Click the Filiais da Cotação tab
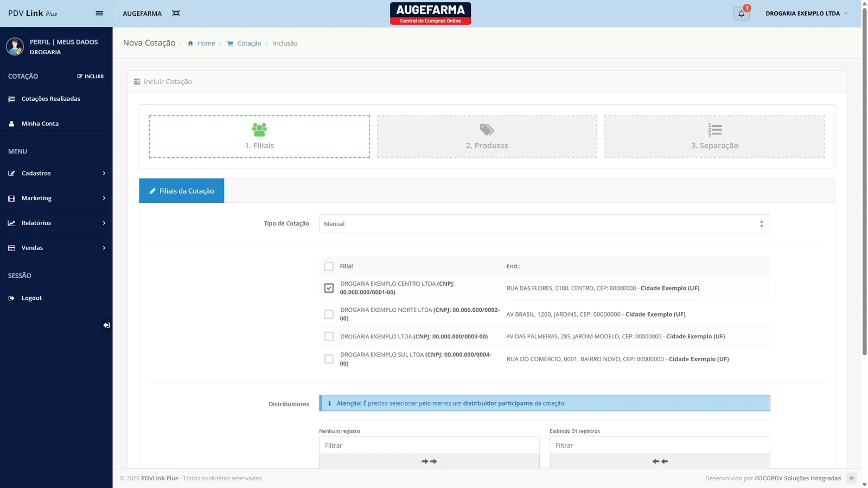 (x=182, y=191)
